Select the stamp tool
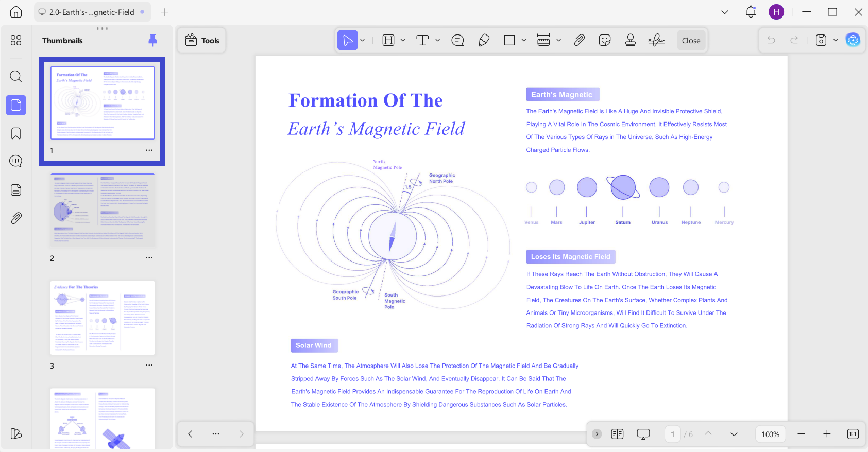Screen dimensions: 868x452 click(x=630, y=40)
